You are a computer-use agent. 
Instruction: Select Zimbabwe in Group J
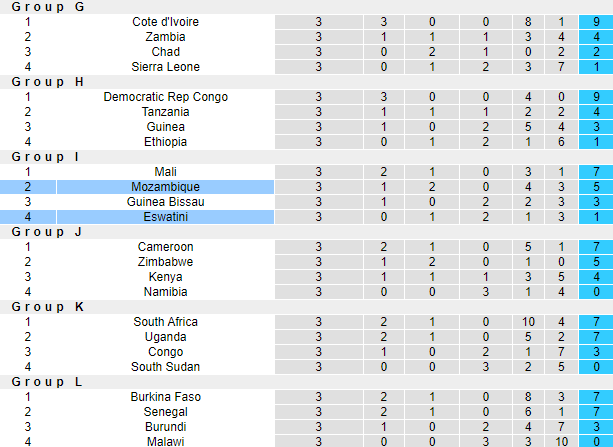click(x=165, y=262)
